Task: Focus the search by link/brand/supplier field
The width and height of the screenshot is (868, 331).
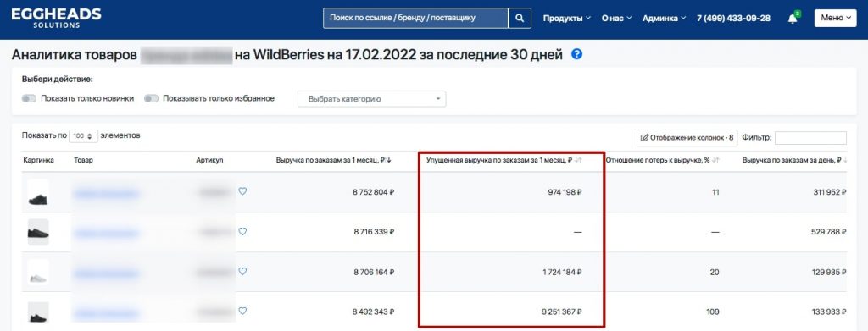Action: (415, 19)
